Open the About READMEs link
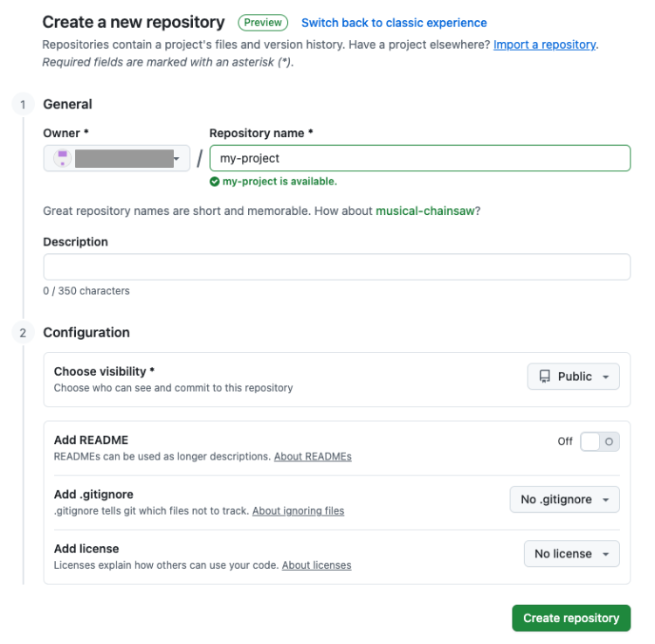Image resolution: width=655 pixels, height=644 pixels. (313, 457)
